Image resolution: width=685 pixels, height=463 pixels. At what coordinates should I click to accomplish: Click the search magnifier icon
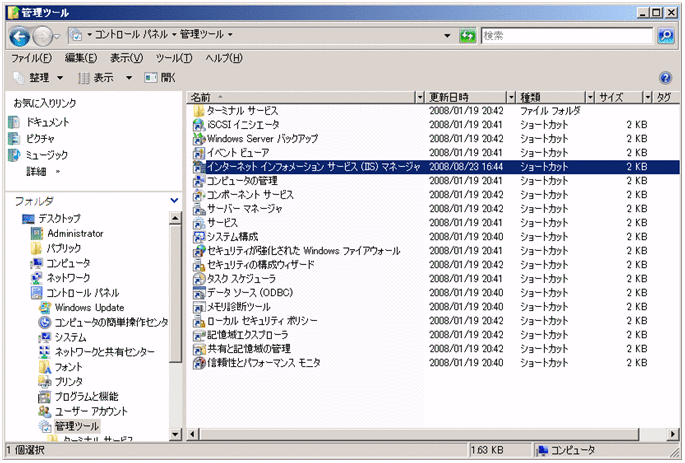(x=666, y=36)
